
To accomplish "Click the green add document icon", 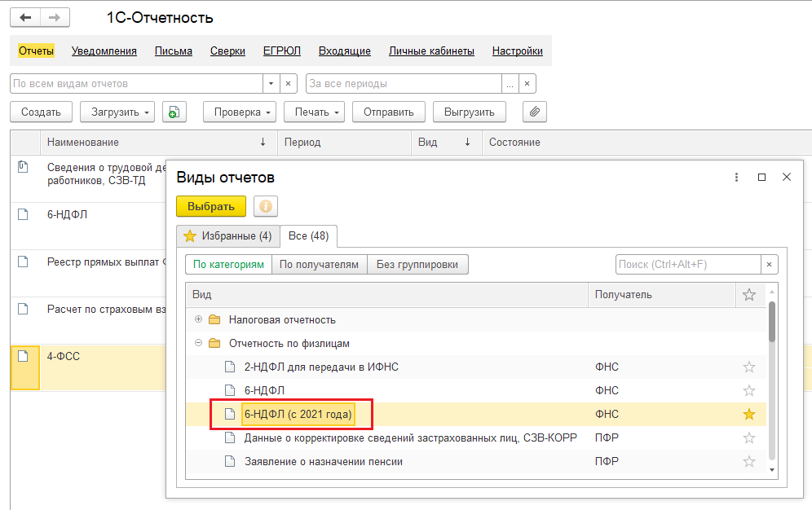I will (x=174, y=112).
